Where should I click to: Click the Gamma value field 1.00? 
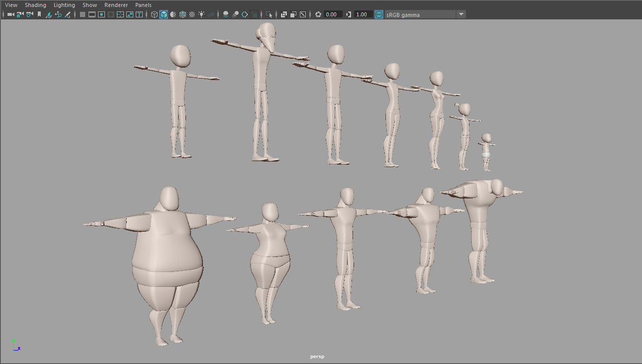(x=363, y=14)
